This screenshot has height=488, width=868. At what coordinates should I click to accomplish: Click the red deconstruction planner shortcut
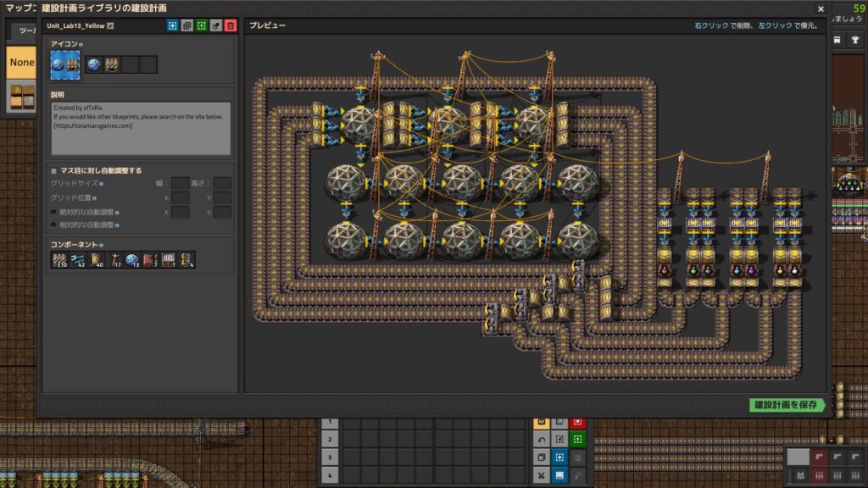click(x=578, y=423)
